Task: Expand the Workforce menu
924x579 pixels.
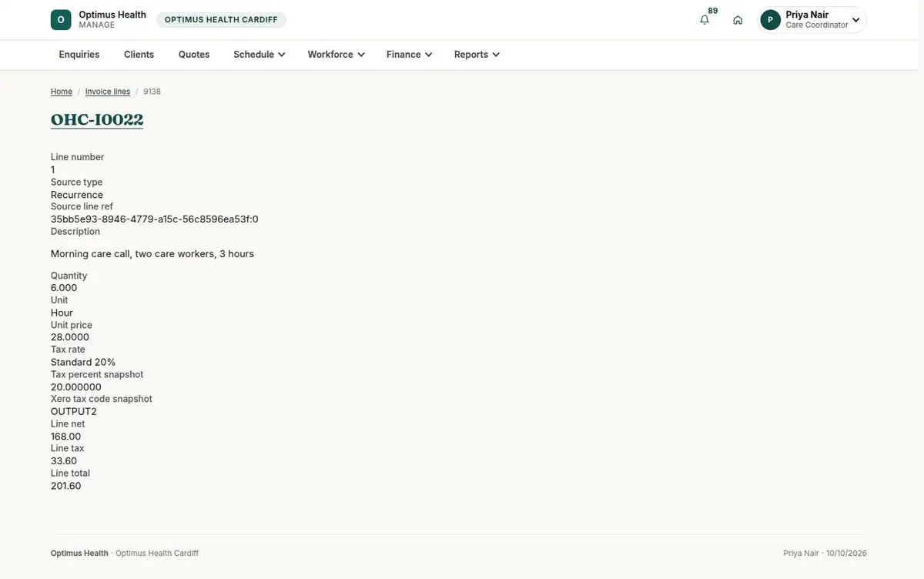Action: click(x=336, y=55)
